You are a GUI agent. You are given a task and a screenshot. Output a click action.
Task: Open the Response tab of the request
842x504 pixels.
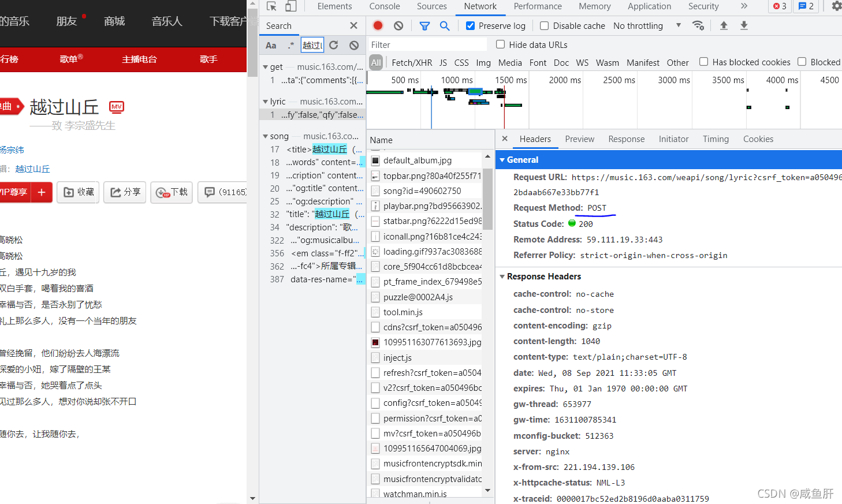tap(626, 139)
